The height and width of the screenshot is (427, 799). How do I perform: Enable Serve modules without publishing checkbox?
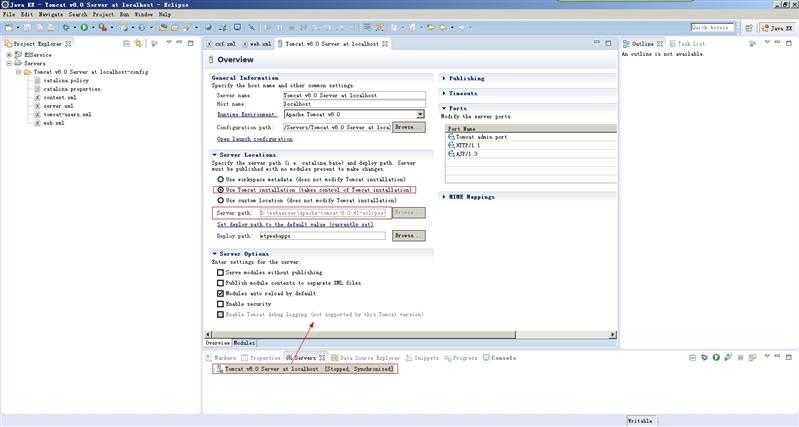tap(220, 273)
